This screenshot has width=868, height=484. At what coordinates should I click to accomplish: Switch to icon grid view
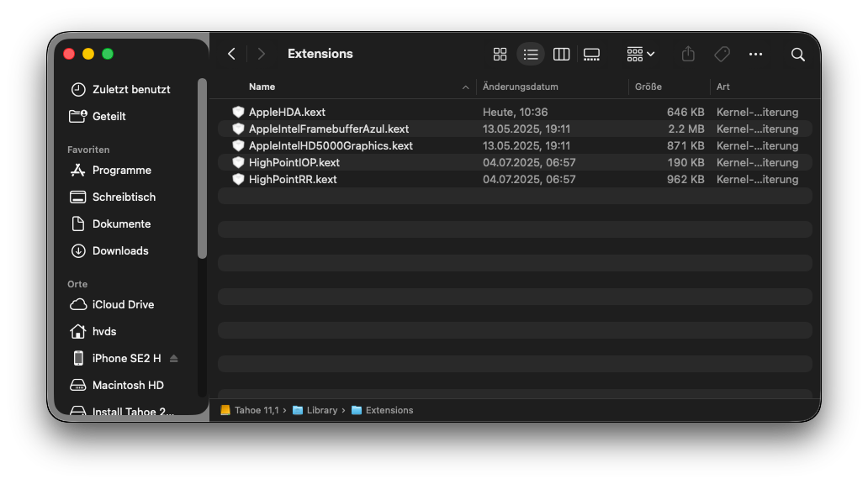(x=500, y=55)
